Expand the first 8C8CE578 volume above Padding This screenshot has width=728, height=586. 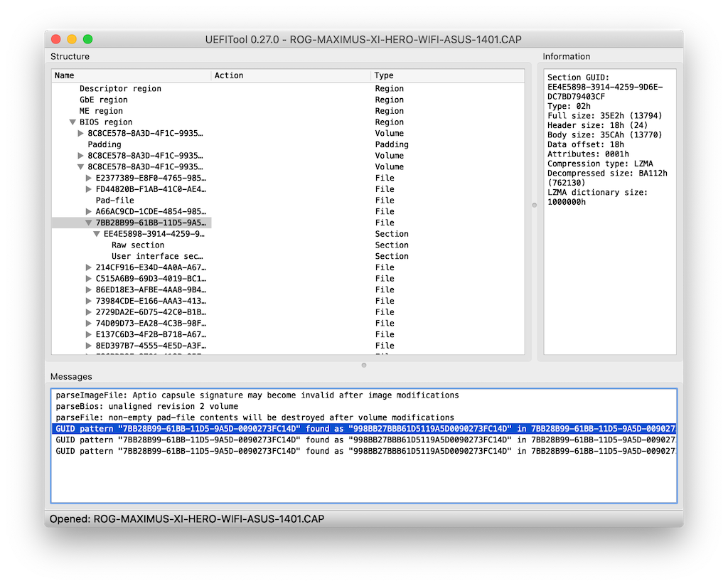point(81,133)
